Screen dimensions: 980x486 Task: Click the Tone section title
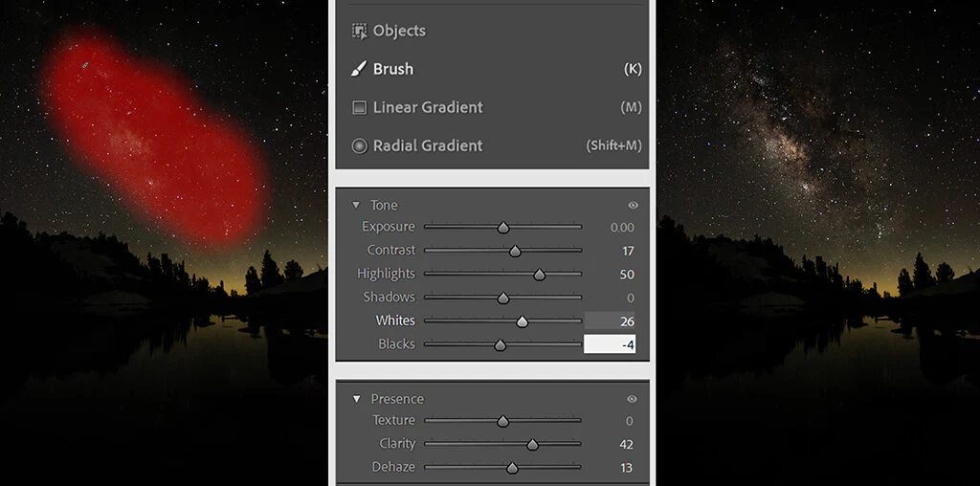point(384,205)
